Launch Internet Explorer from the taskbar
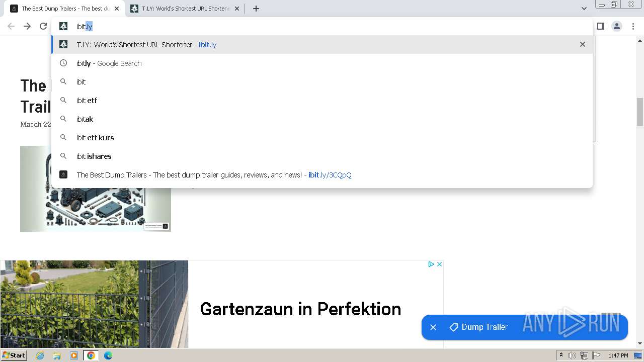Screen dimensions: 644x362 (x=40, y=355)
